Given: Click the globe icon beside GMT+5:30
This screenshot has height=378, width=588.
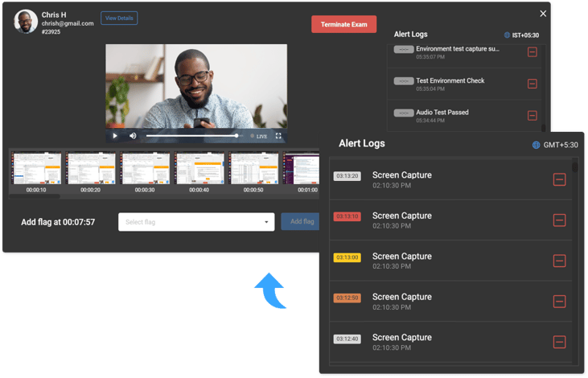Looking at the screenshot, I should point(537,145).
